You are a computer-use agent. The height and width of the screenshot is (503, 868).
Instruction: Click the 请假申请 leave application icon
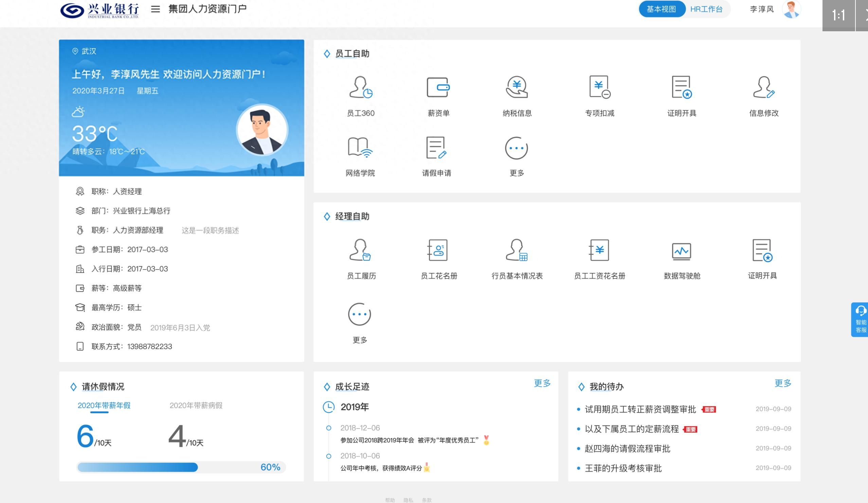(x=436, y=148)
